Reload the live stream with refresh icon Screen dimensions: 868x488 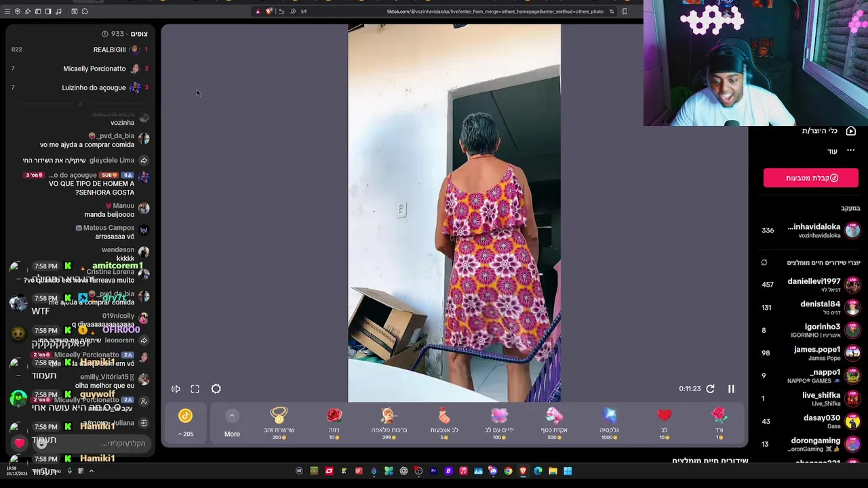(710, 389)
